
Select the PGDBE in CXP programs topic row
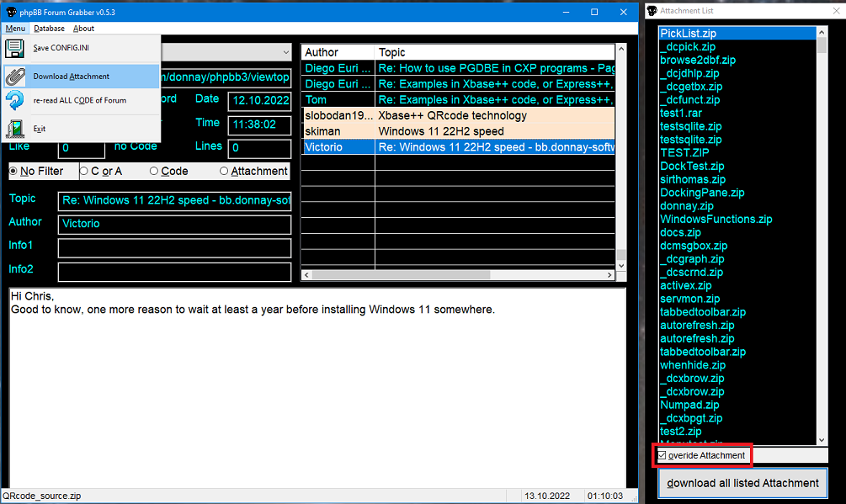[x=458, y=68]
